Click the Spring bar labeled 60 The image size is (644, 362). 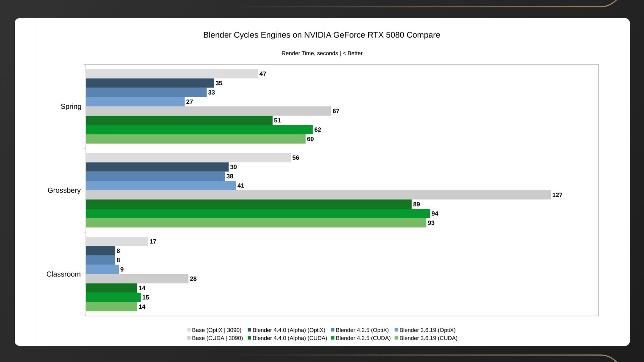click(196, 139)
